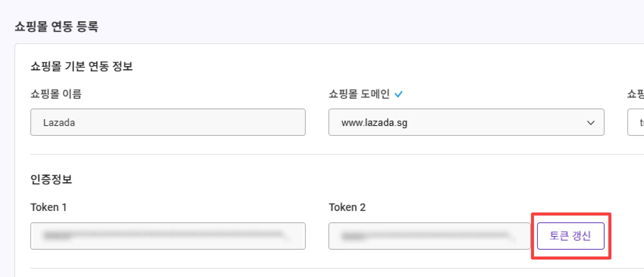644x277 pixels.
Task: Click the 인증정보 section heading
Action: click(51, 179)
